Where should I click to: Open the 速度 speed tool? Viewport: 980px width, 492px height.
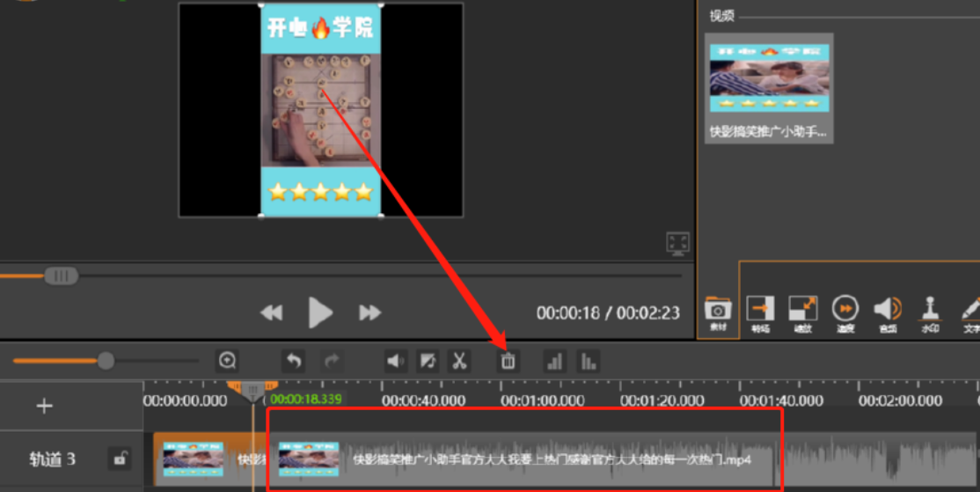(845, 313)
